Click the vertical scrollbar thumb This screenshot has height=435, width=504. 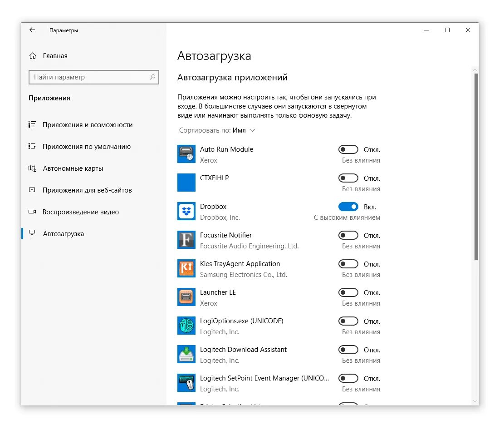[476, 167]
